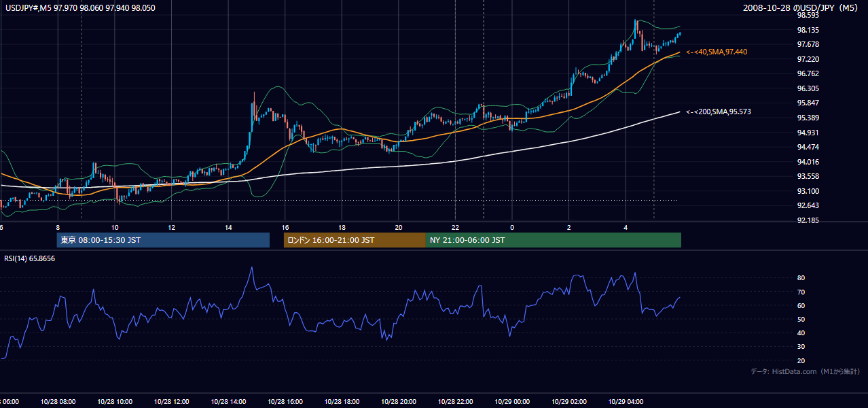Image resolution: width=868 pixels, height=408 pixels.
Task: Click the 10/28 08:00 date label
Action: 58,401
